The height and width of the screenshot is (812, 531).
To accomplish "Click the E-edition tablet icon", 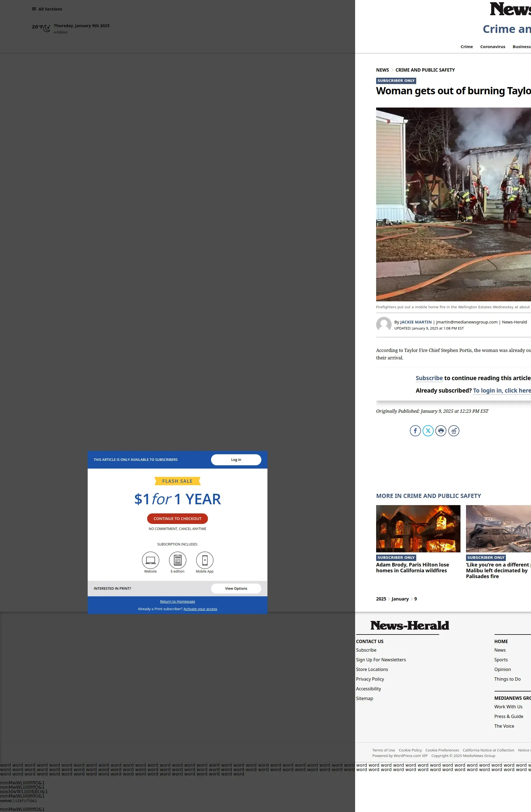I will point(178,560).
